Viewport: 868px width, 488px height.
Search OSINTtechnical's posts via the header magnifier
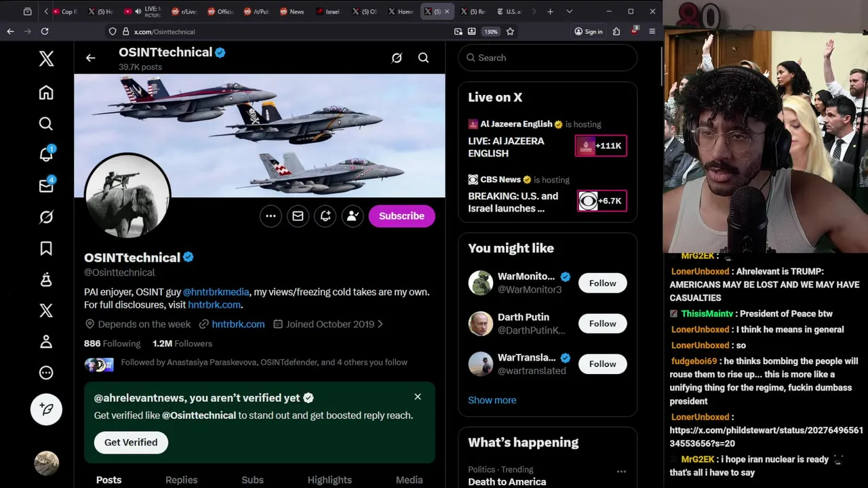423,58
